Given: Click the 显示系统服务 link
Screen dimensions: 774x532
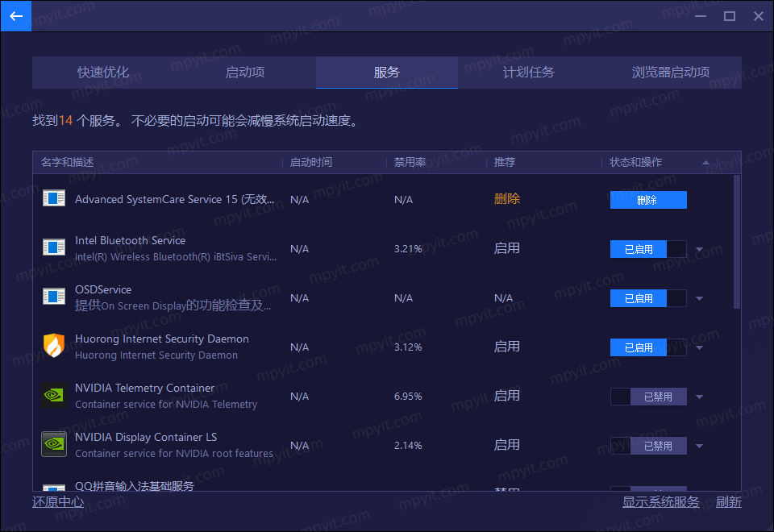Looking at the screenshot, I should point(660,502).
